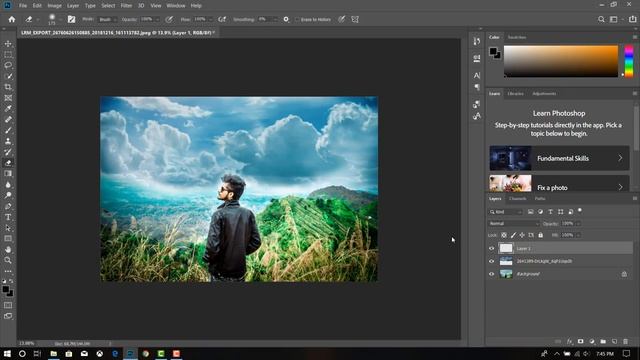Click the Search icon at top right
This screenshot has height=360, width=640.
click(x=601, y=19)
